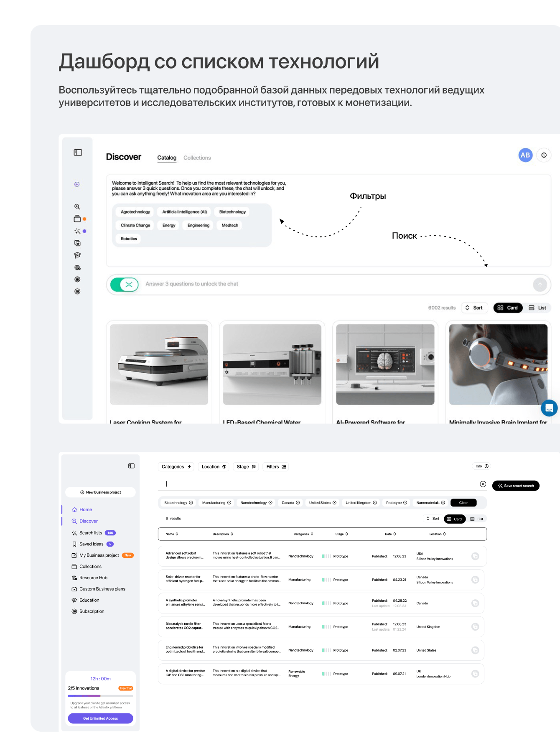The width and height of the screenshot is (560, 756).
Task: Click the Info button above the search field
Action: pyautogui.click(x=481, y=466)
